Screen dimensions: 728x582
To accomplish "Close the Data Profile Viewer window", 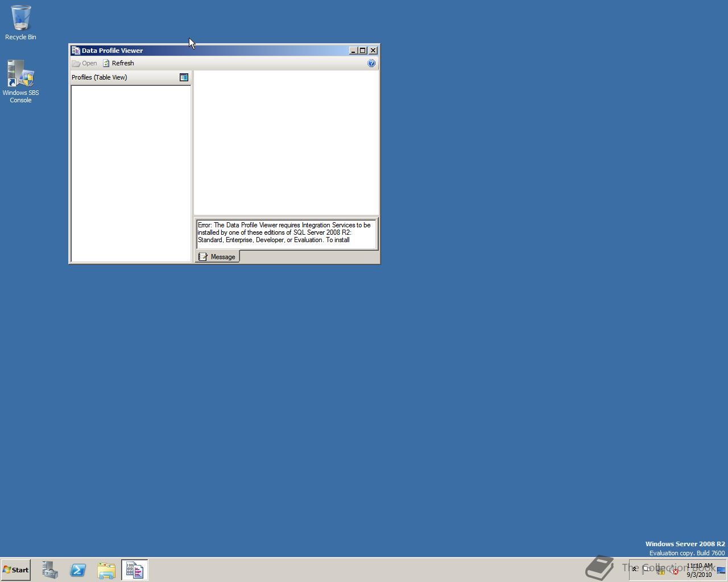I will click(x=373, y=51).
